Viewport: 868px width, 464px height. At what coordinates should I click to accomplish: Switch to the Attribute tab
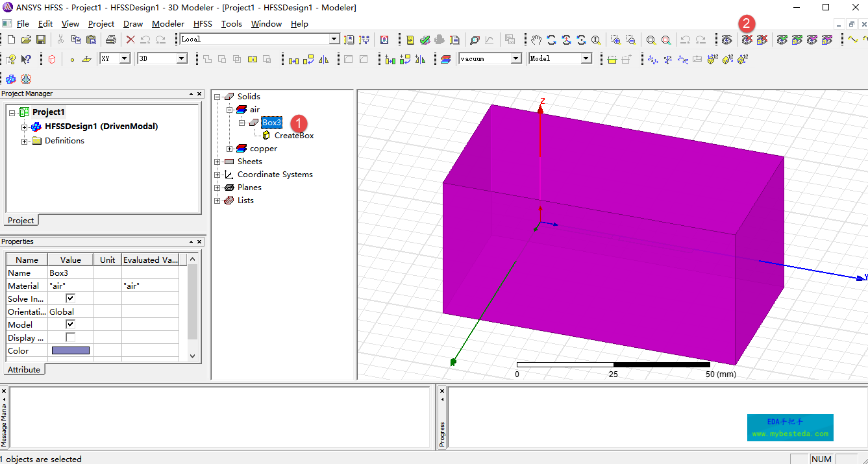coord(23,370)
